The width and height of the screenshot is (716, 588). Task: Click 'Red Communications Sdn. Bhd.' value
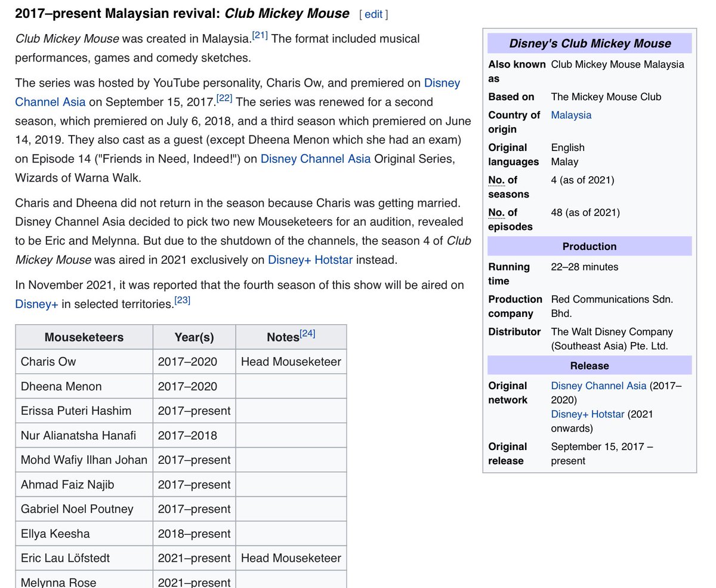click(x=612, y=306)
